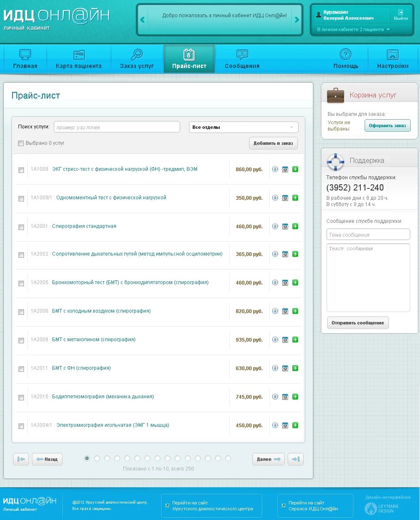The height and width of the screenshot is (520, 420).
Task: Open calendar for ЭКГ стресс-тест service
Action: coord(285,169)
